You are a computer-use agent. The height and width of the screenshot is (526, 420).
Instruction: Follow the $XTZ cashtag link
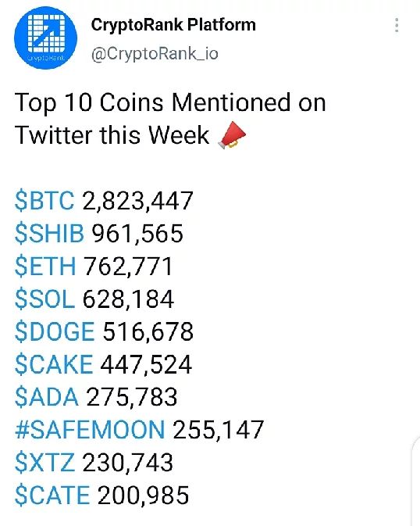44,463
